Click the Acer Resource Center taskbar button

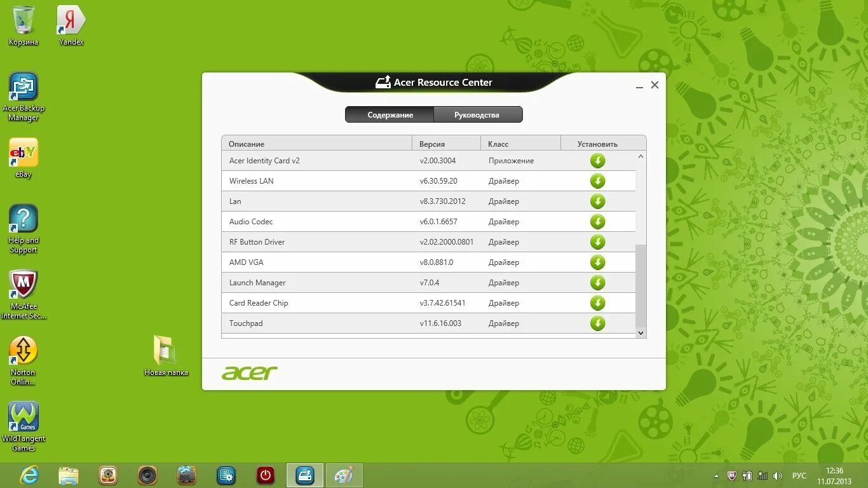click(x=305, y=475)
